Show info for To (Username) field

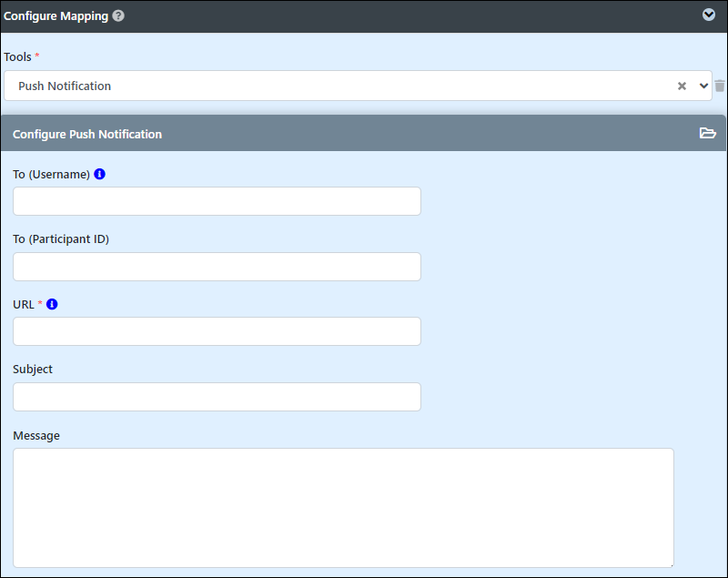point(99,174)
